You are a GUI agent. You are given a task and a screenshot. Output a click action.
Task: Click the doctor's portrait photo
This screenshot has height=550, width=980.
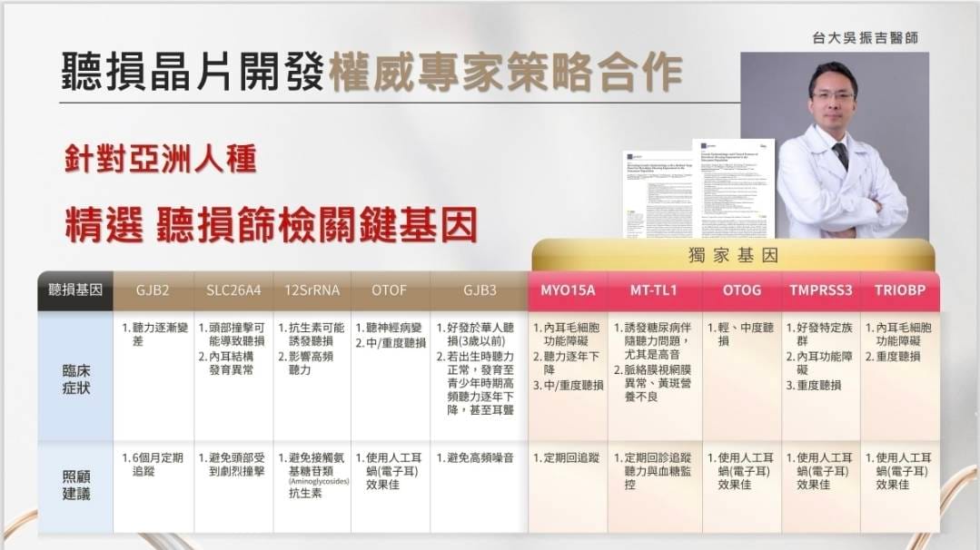(x=834, y=145)
